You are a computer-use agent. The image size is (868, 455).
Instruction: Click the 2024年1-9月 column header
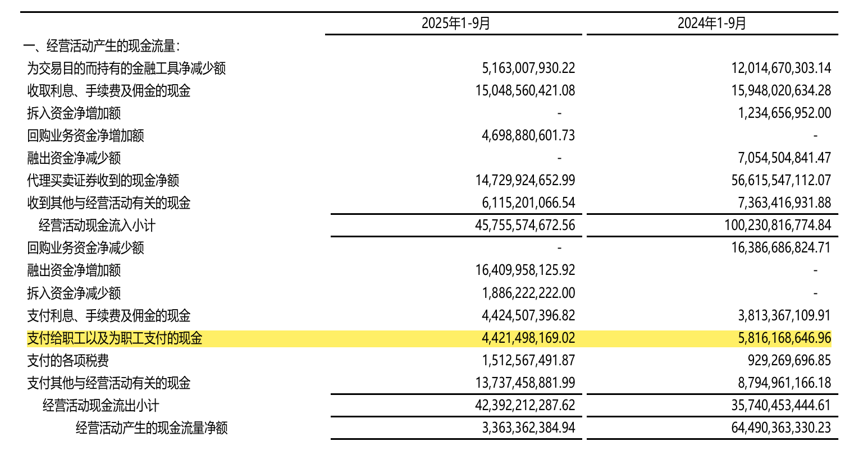(x=712, y=23)
